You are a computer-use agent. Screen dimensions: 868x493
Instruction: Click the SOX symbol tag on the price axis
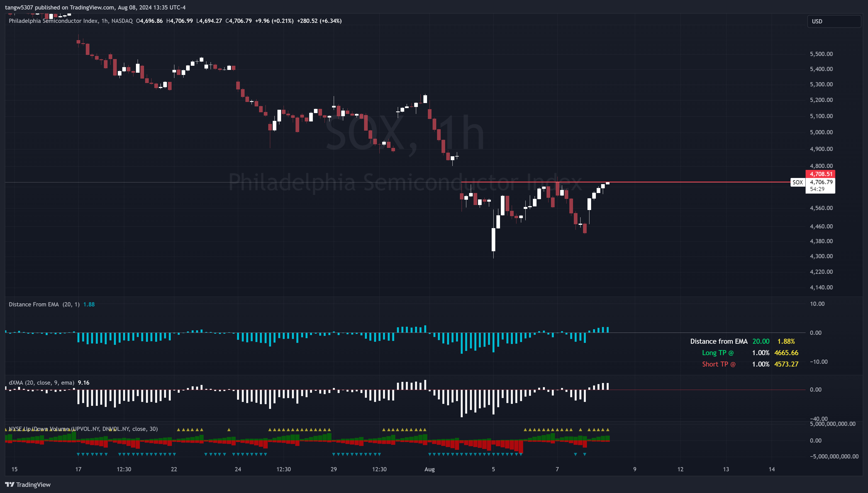pyautogui.click(x=798, y=182)
